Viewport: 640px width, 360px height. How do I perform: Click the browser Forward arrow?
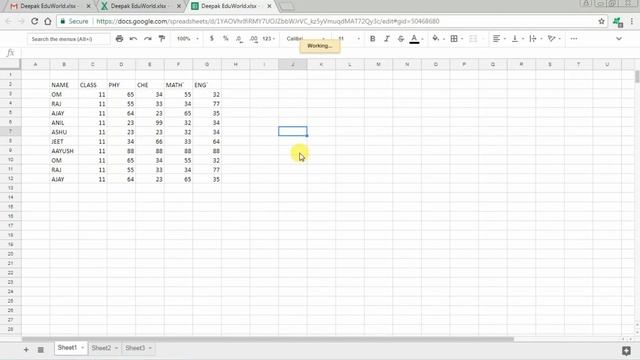click(21, 21)
